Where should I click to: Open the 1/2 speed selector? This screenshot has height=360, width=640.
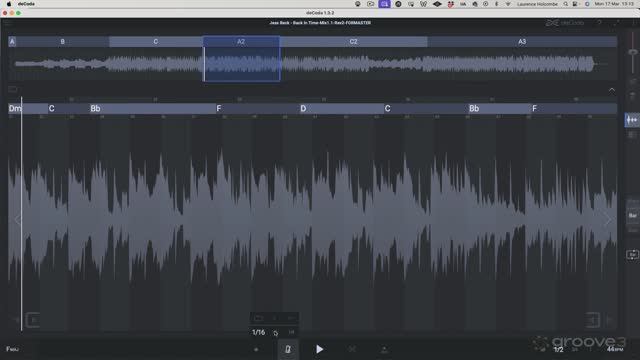[558, 349]
